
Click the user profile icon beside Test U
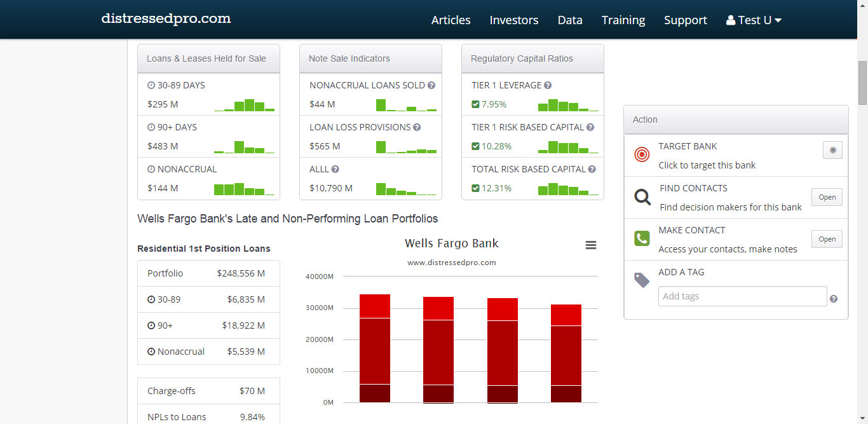point(731,20)
